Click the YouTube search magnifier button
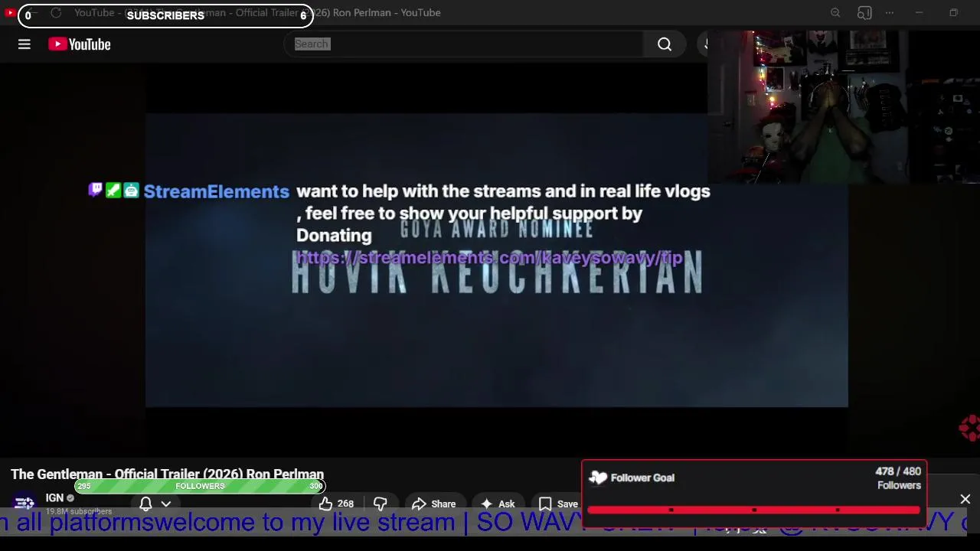Image resolution: width=980 pixels, height=551 pixels. (665, 44)
